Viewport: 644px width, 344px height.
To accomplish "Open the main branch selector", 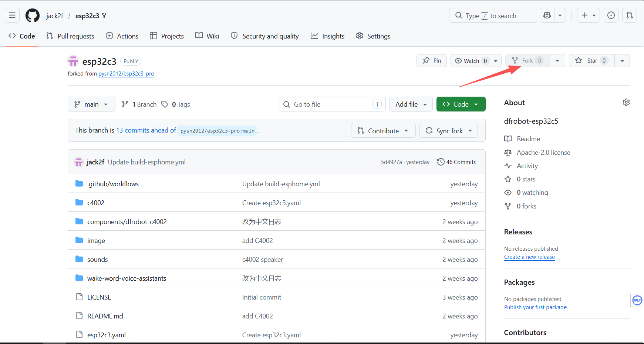I will click(x=91, y=104).
